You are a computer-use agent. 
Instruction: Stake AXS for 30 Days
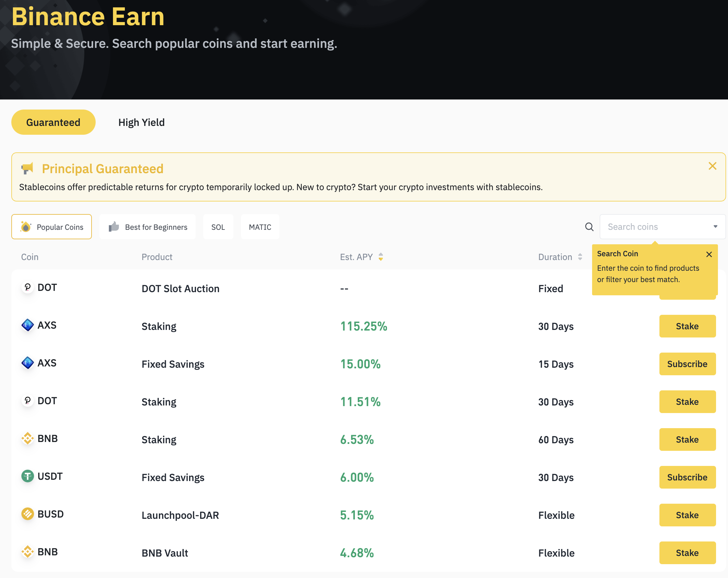[687, 326]
